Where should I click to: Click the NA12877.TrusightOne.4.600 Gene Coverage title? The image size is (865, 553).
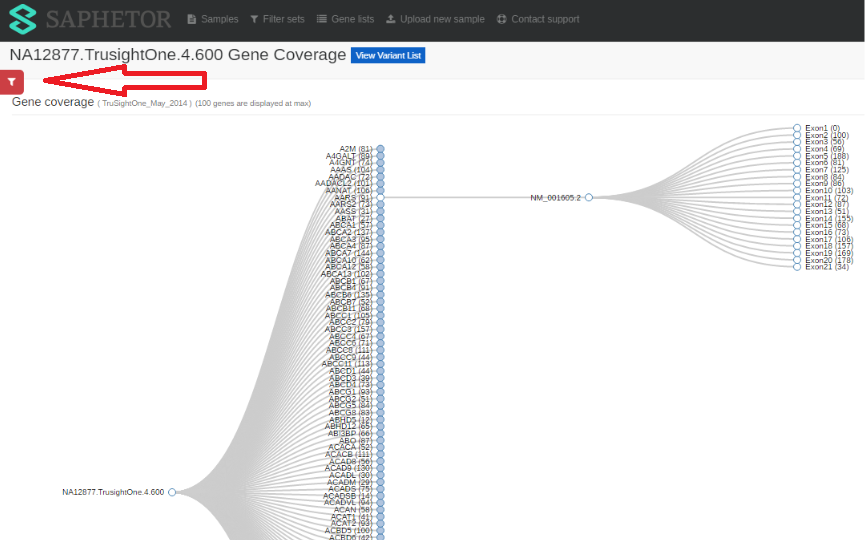coord(178,55)
